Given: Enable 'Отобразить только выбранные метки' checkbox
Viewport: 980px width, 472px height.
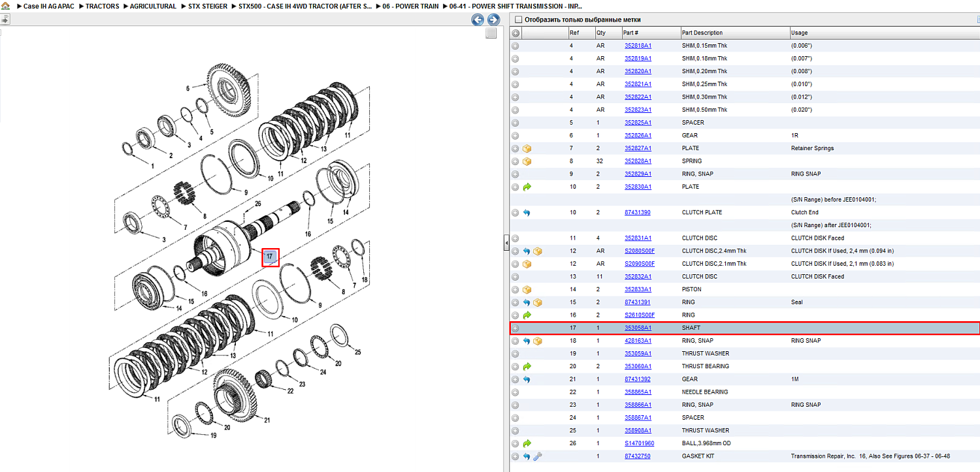Looking at the screenshot, I should pos(519,20).
